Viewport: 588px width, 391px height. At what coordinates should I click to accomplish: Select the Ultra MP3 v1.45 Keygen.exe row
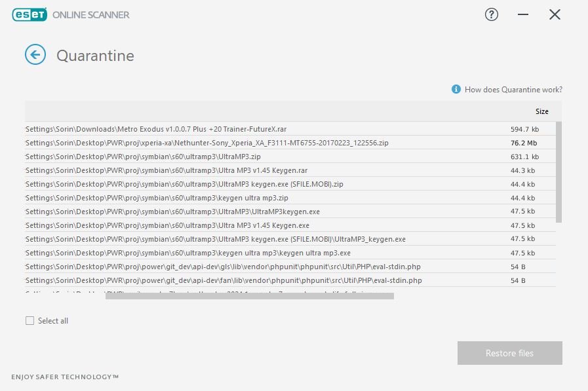point(290,225)
